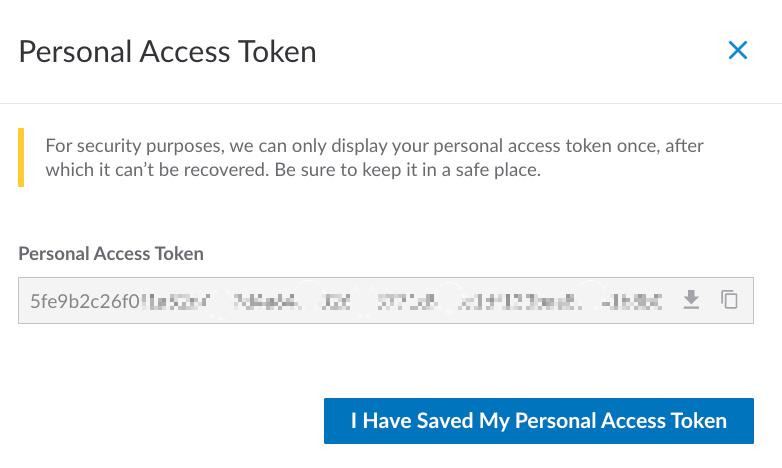Screen dimensions: 782x468
Task: Confirm the token has been saved
Action: tap(538, 421)
